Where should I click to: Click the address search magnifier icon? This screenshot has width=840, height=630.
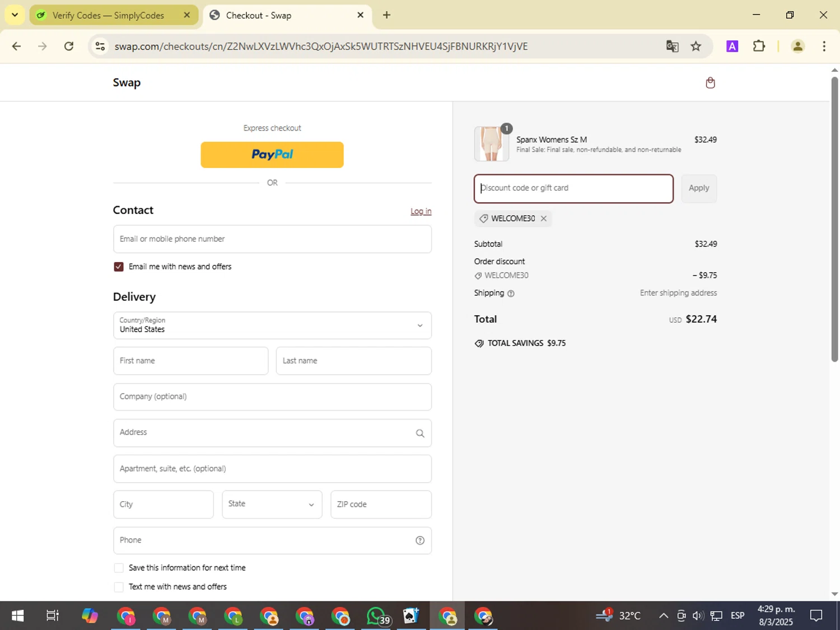point(420,433)
